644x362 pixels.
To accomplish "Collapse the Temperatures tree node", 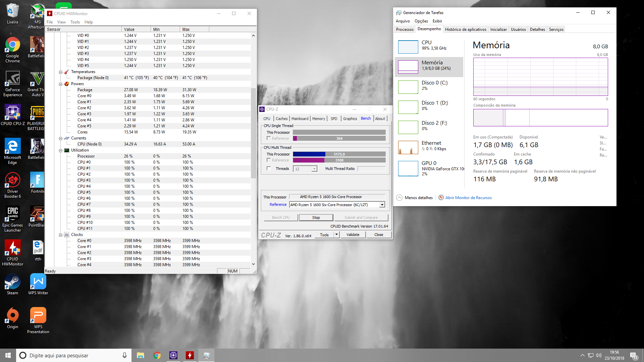I will point(61,72).
